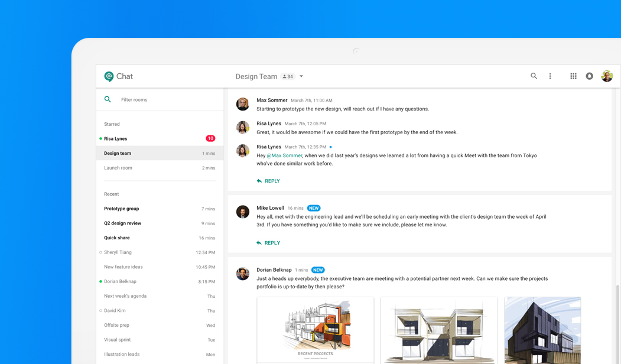
Task: Click Dorian Belknap's avatar in the chat
Action: pyautogui.click(x=243, y=274)
